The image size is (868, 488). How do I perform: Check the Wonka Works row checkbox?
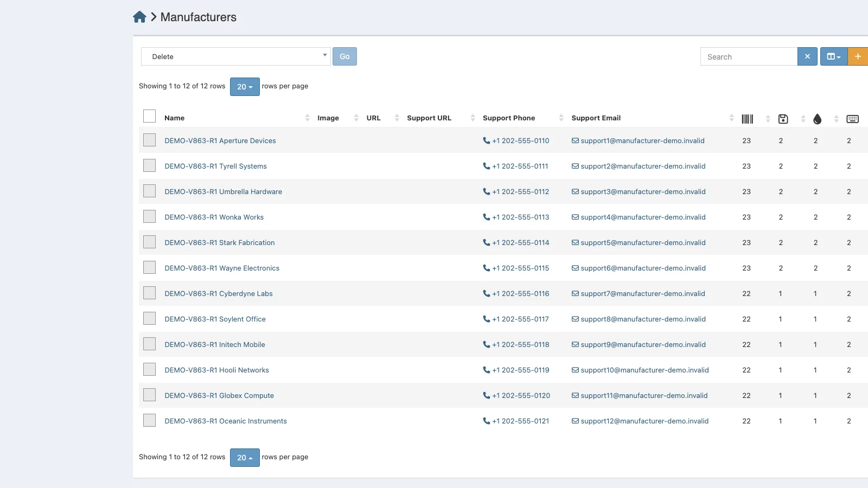149,216
